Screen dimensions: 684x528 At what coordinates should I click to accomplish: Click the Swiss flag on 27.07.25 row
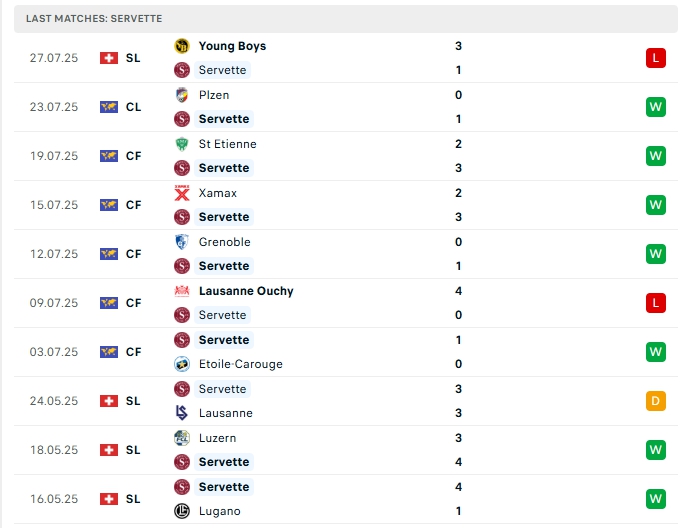point(109,58)
